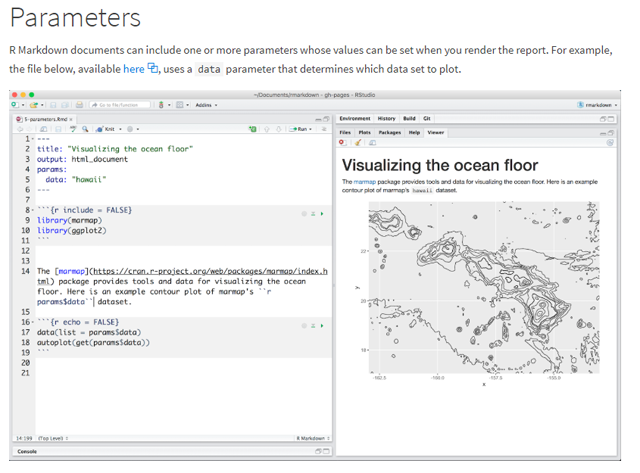Switch to the History tab
Screen dimensions: 640x473
point(387,118)
